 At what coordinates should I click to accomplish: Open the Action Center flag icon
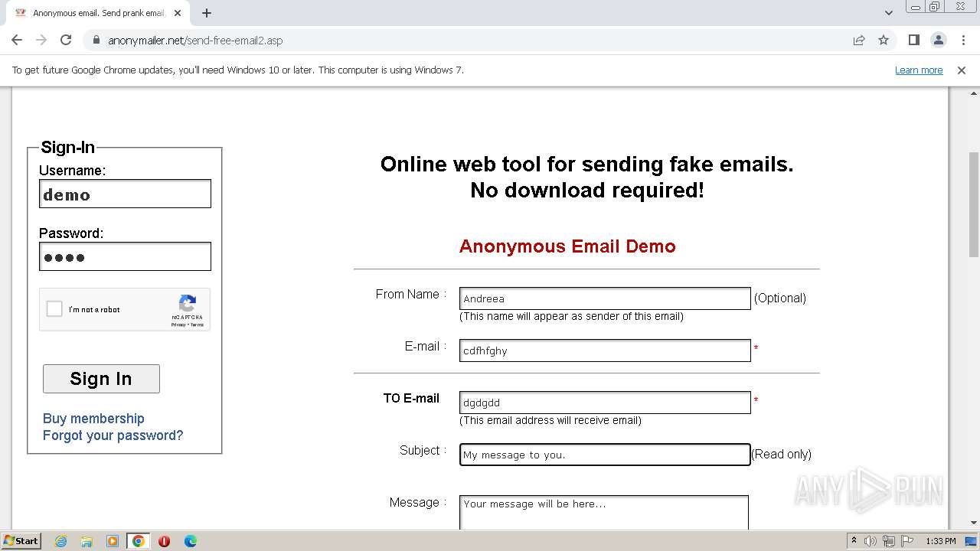pyautogui.click(x=906, y=541)
